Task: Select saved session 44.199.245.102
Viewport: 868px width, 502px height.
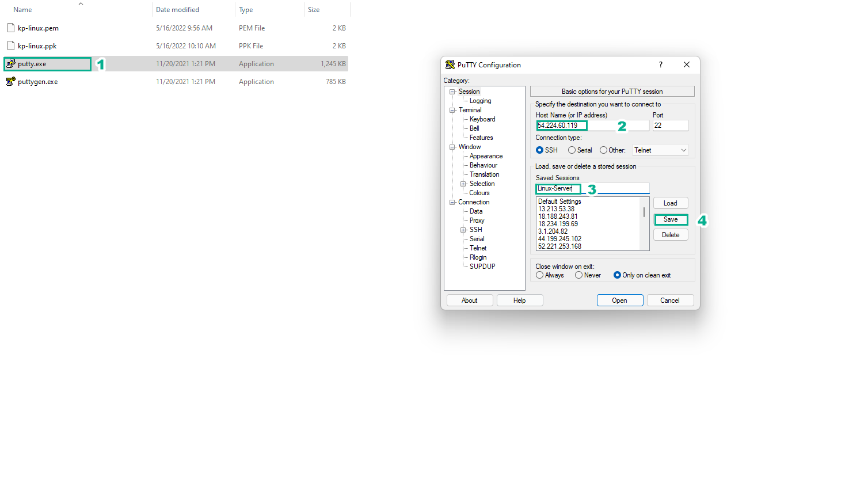Action: (x=559, y=239)
